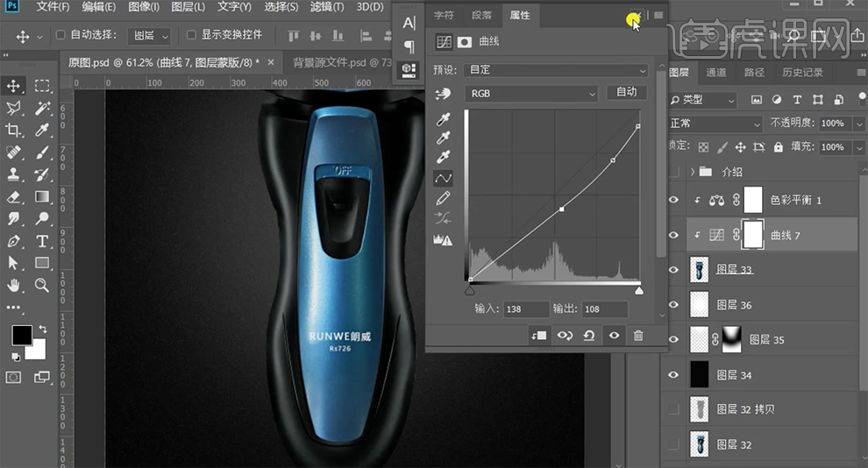Select the toolbar Eyedropper tool
The height and width of the screenshot is (468, 868).
tap(42, 130)
